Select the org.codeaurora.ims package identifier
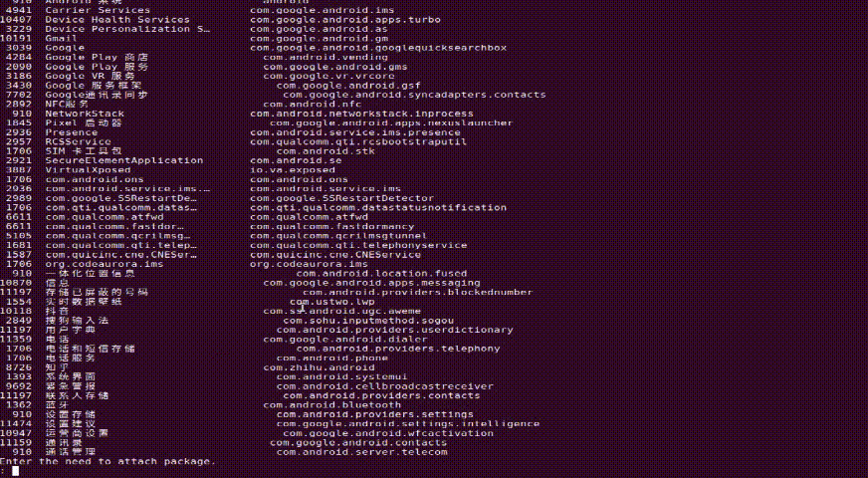This screenshot has height=478, width=868. 309,264
